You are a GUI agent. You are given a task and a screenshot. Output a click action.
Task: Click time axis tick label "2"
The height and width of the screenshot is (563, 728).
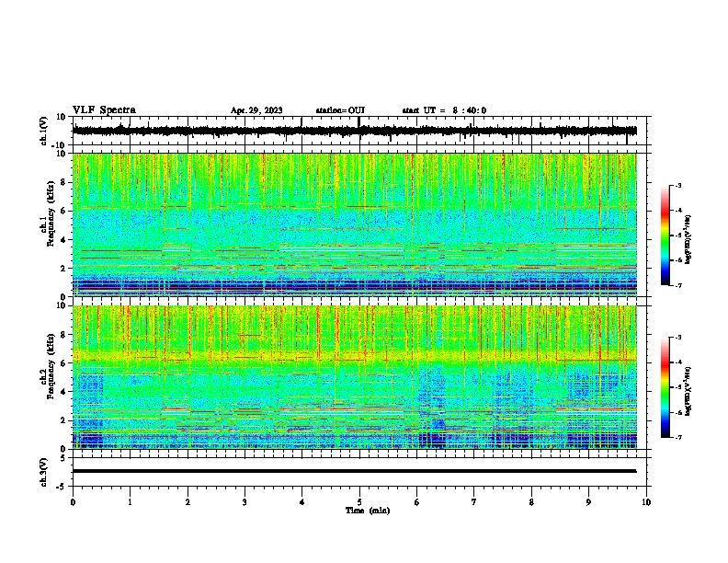click(x=188, y=502)
